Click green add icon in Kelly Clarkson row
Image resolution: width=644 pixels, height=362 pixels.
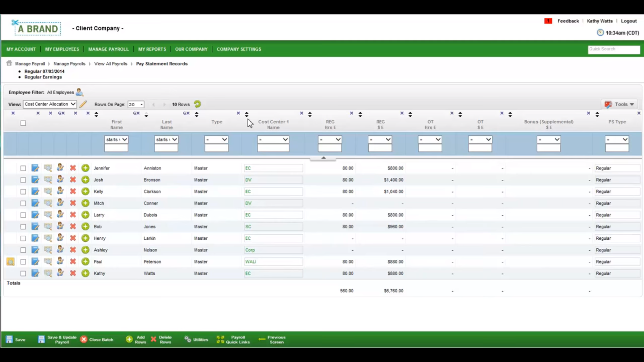[x=86, y=191]
